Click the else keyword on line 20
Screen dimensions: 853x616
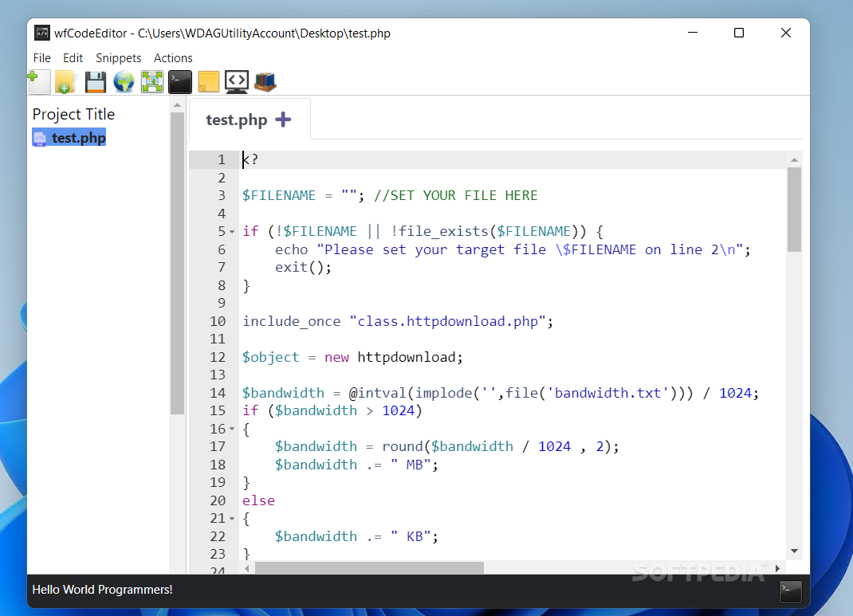click(258, 500)
